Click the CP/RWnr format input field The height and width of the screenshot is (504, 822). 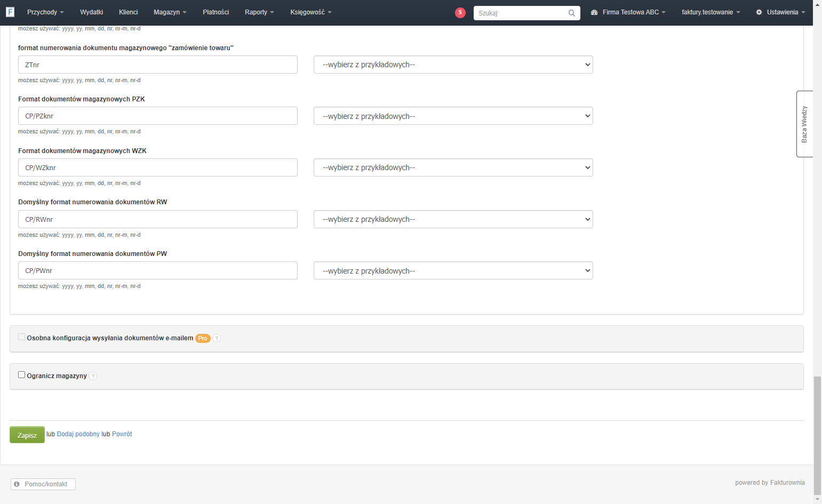point(158,219)
